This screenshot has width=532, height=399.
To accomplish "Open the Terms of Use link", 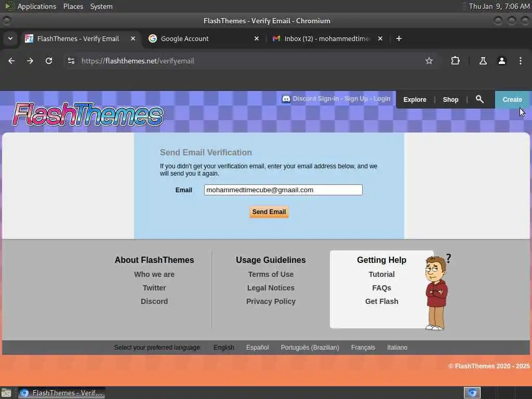I will point(271,274).
